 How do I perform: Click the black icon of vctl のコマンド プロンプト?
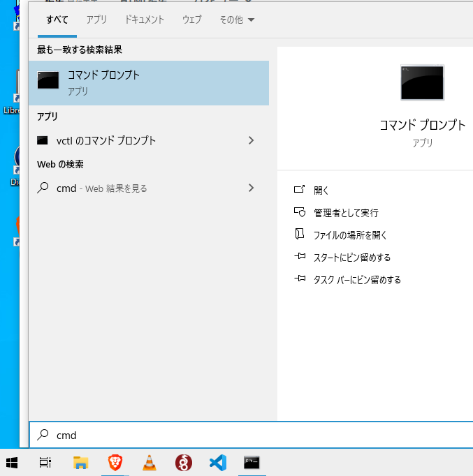pyautogui.click(x=42, y=140)
